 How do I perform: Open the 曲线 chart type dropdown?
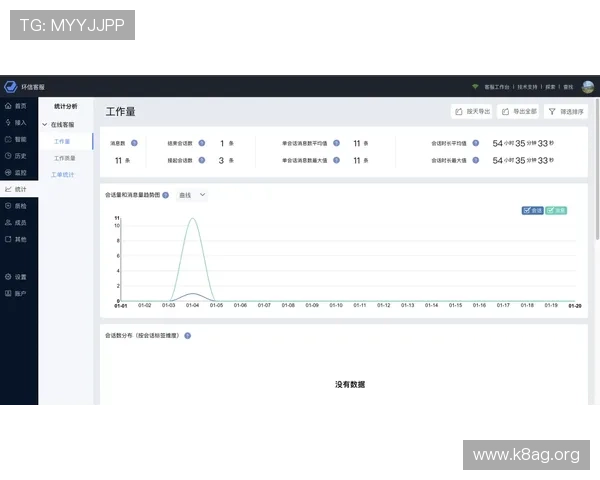(191, 195)
